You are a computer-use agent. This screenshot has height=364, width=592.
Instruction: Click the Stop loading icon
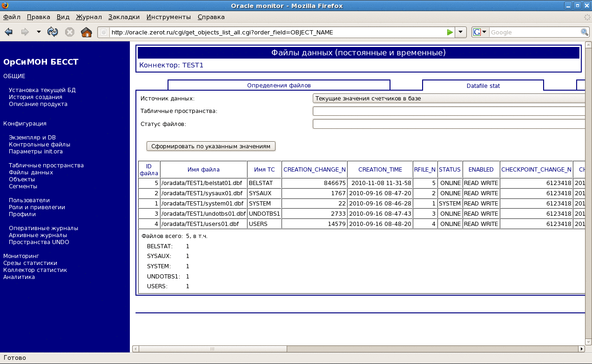tap(70, 32)
